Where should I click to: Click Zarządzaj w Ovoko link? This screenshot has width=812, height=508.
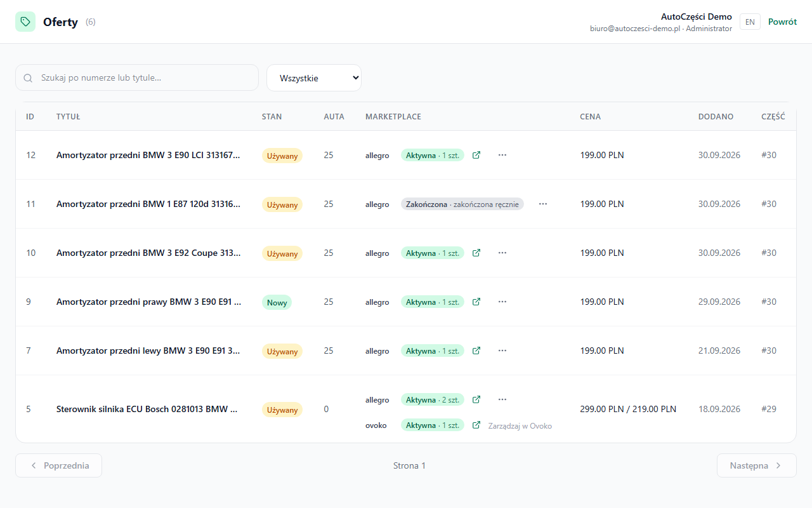pos(520,426)
